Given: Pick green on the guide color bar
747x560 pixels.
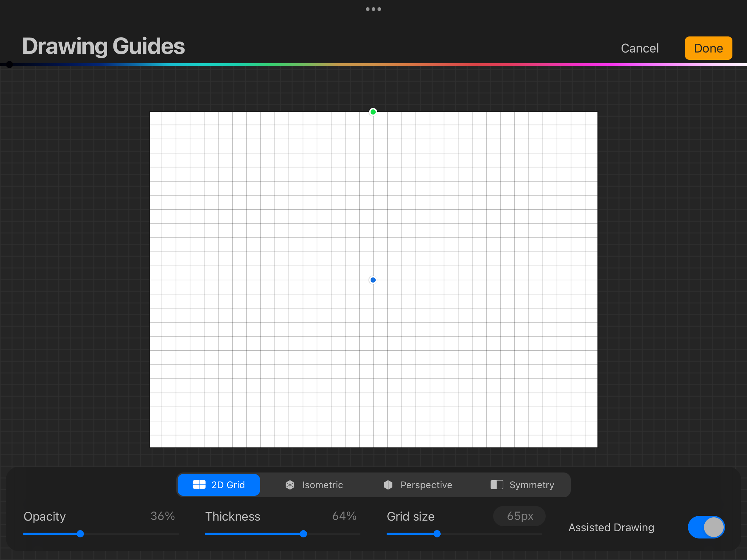Looking at the screenshot, I should 270,65.
